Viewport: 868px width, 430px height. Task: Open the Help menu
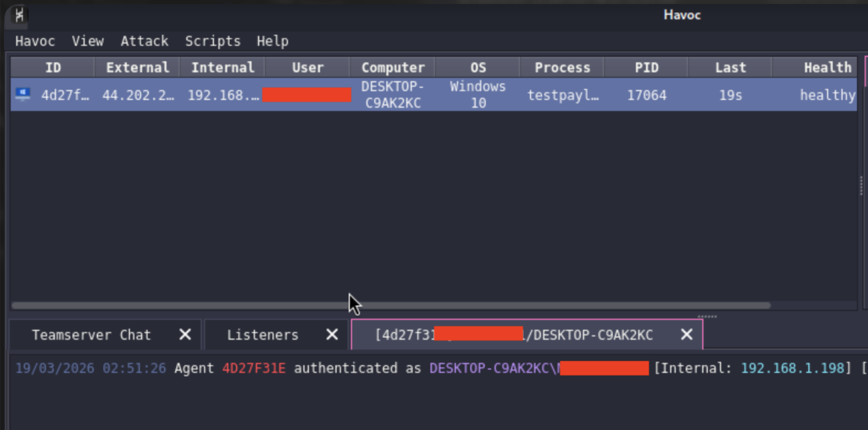273,41
